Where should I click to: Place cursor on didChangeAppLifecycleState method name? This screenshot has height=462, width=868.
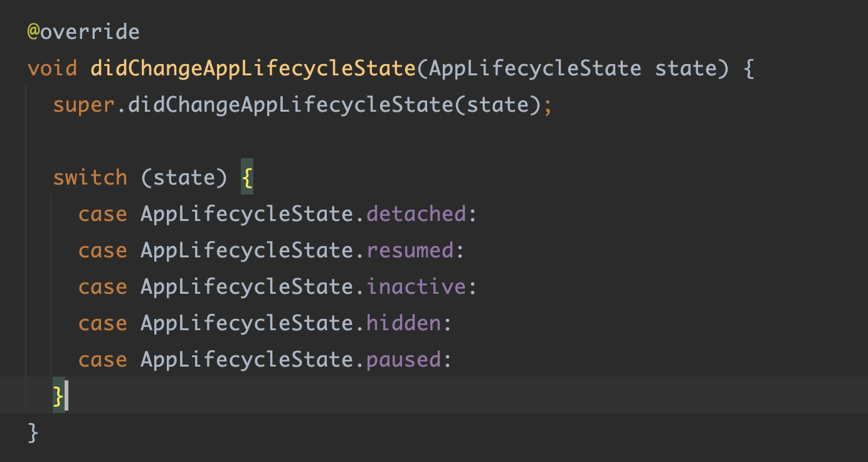(253, 68)
